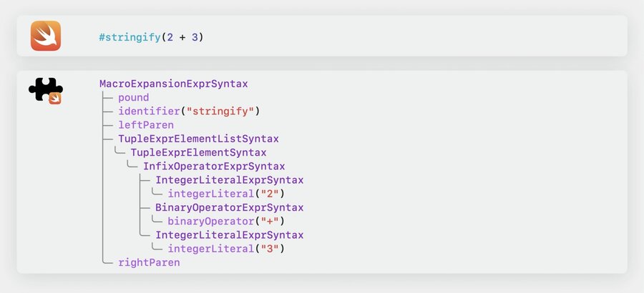Expand the TupleExprElementListSyntax node
Image resolution: width=644 pixels, height=293 pixels.
point(199,139)
